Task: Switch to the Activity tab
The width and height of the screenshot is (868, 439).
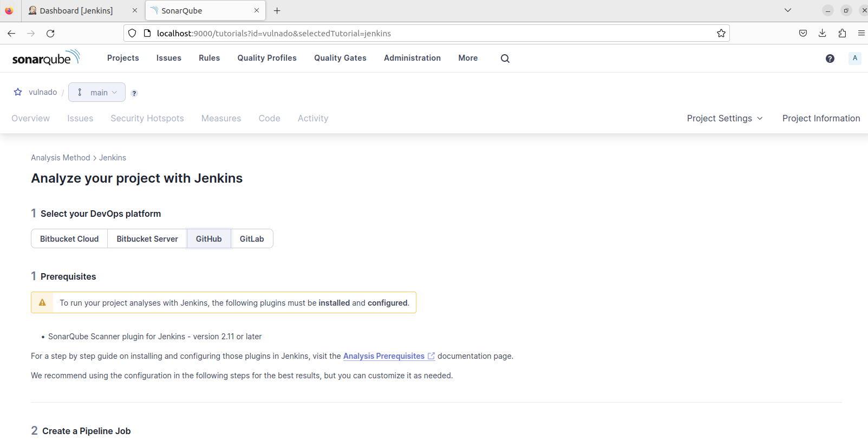Action: (x=313, y=118)
